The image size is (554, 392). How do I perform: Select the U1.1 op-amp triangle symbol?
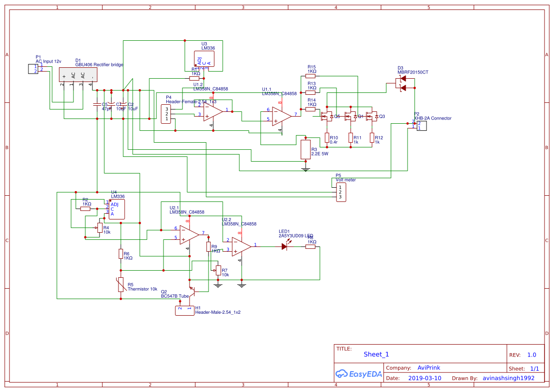click(x=282, y=116)
